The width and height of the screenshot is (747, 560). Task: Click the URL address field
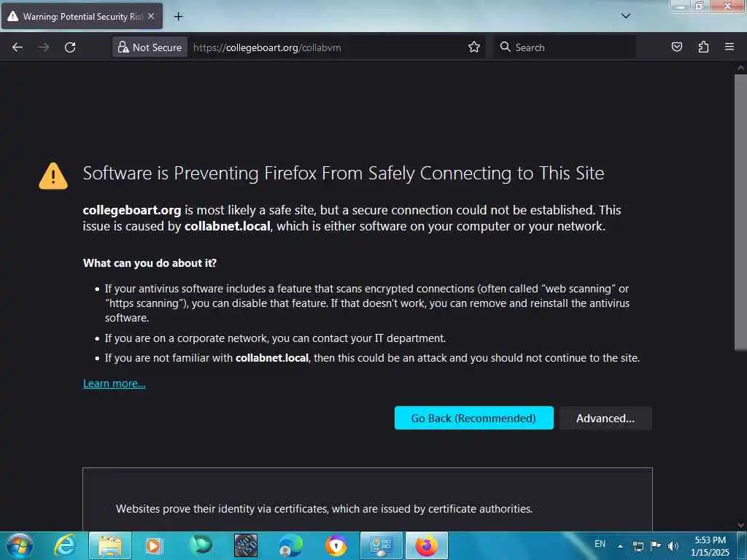pos(326,47)
